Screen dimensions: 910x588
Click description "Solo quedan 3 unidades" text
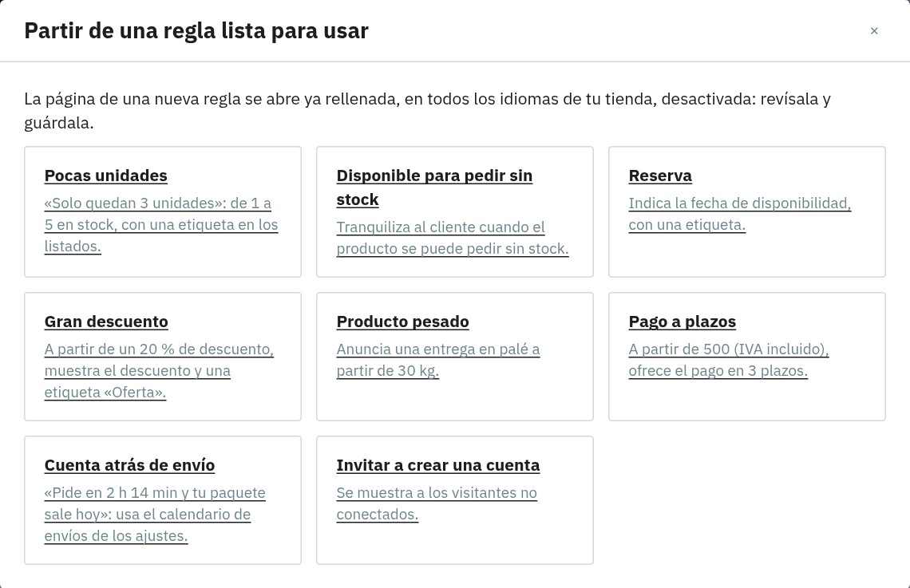161,225
